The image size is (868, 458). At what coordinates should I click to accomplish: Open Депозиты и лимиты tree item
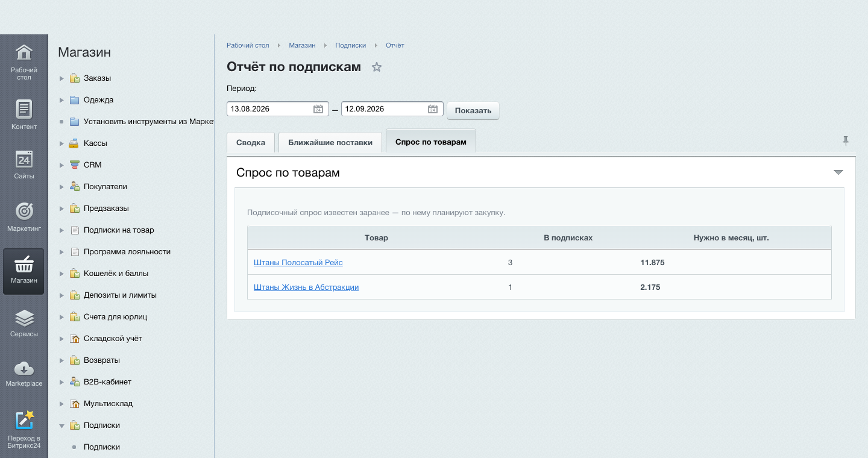pos(120,295)
